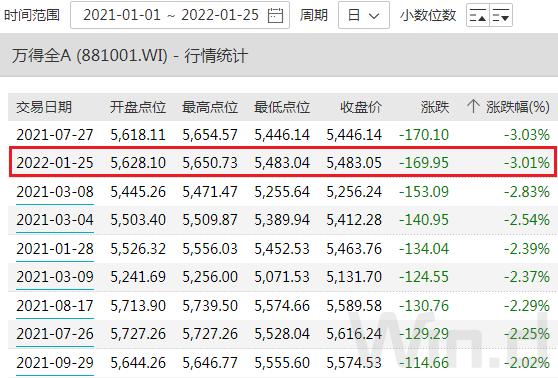Select closing price 5,589.58
This screenshot has width=558, height=378.
[354, 306]
